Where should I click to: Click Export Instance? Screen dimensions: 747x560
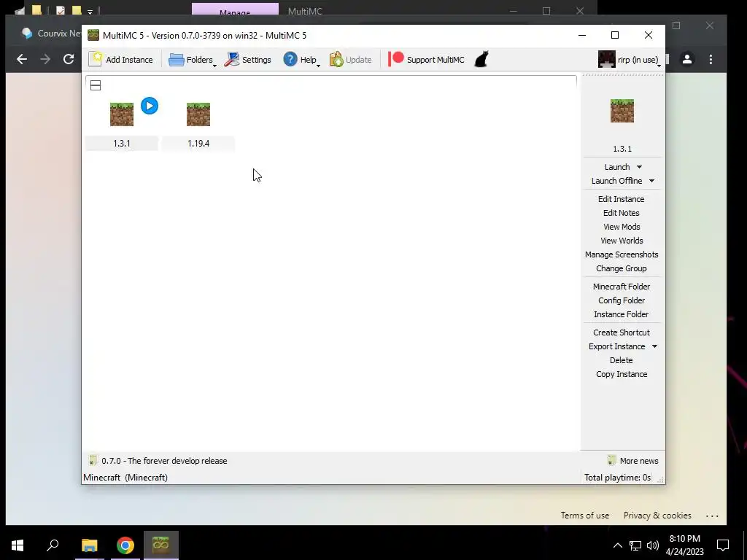coord(616,346)
